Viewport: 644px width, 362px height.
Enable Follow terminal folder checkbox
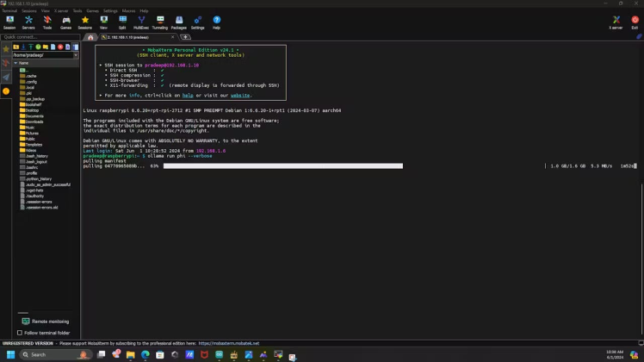(x=20, y=333)
